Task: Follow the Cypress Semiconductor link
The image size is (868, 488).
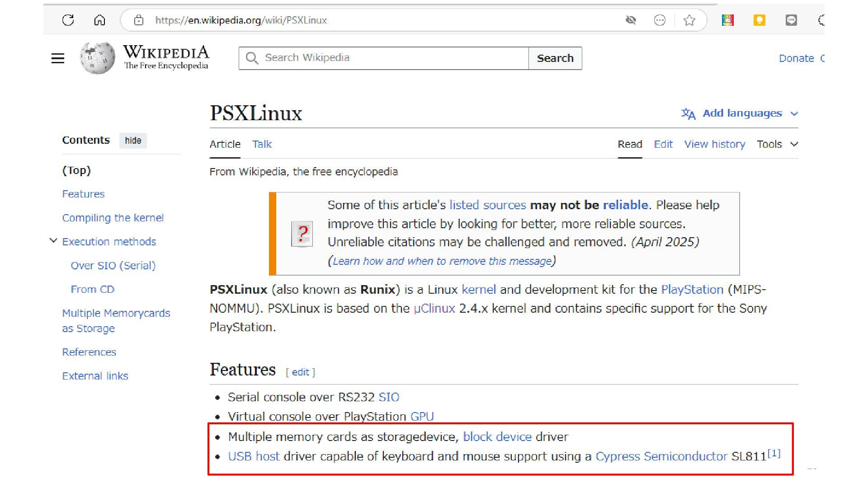Action: click(661, 456)
